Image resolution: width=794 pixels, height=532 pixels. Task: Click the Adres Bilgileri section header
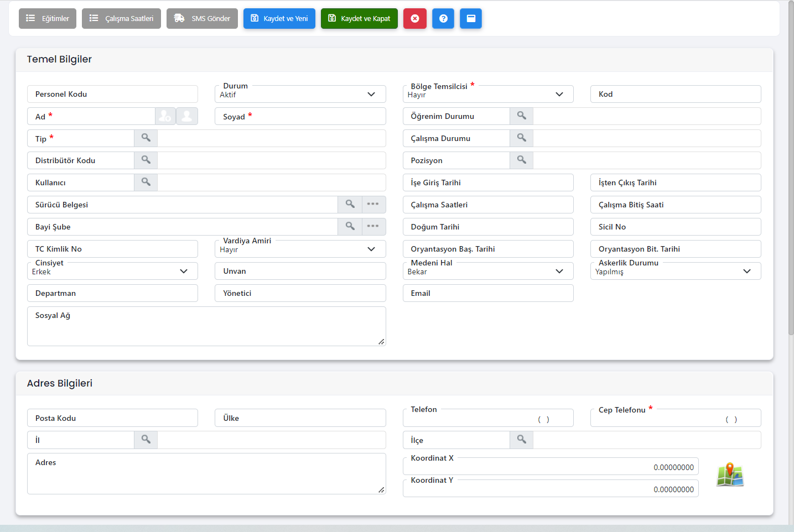(395, 383)
